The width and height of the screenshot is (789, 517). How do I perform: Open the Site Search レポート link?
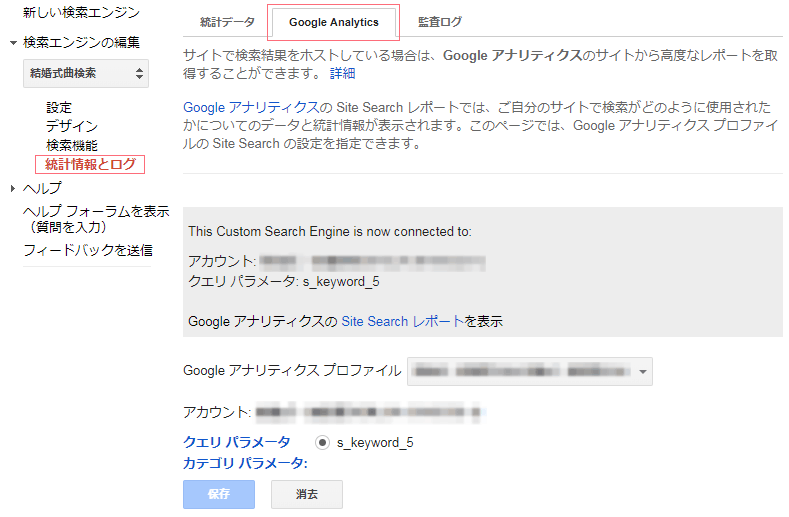[x=403, y=321]
